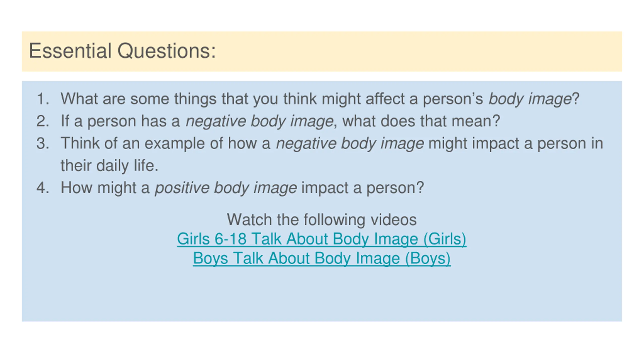Click the word Questions: in the title
Viewport: 644px width, 362px height.
click(167, 51)
